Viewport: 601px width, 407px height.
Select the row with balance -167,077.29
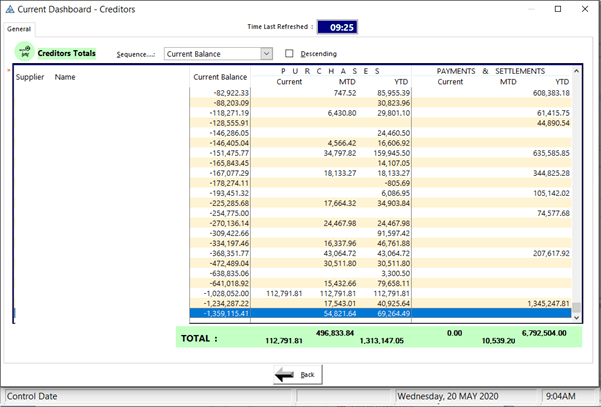tap(380, 173)
